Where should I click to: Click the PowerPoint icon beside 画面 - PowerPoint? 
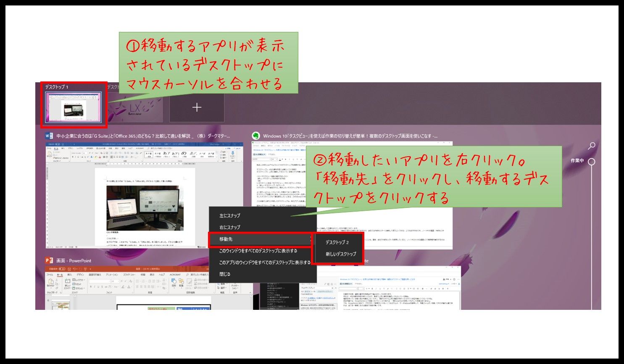(x=49, y=261)
